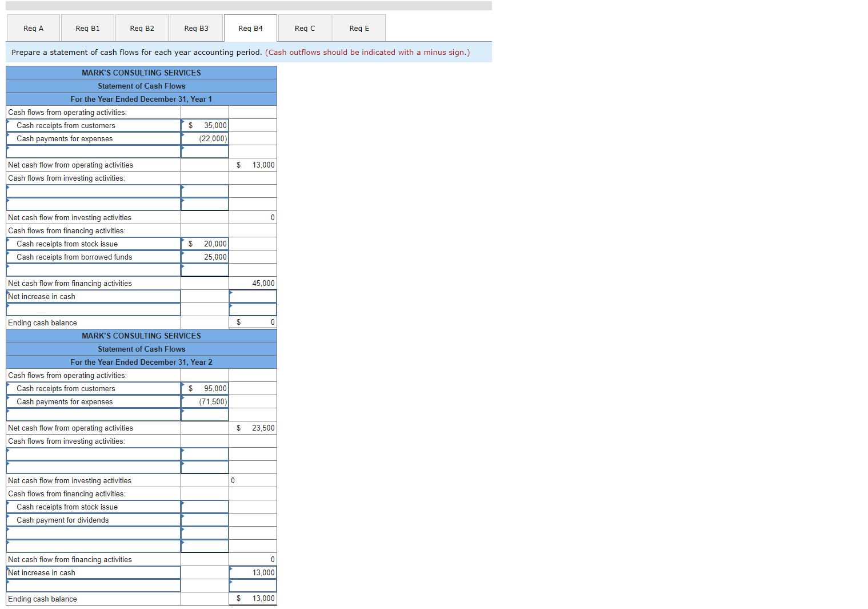Click the Year 1 ending cash balance cell
Viewport: 868px width, 609px height.
tap(253, 322)
